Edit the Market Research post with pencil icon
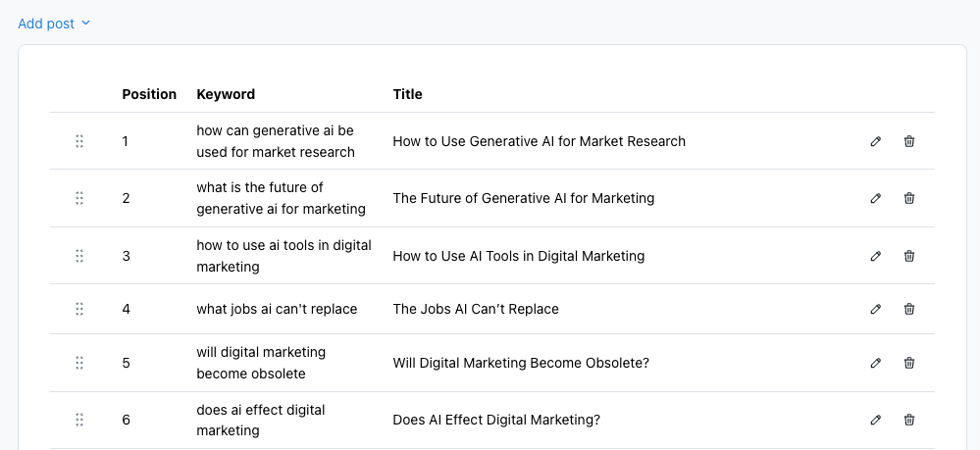Image resolution: width=980 pixels, height=450 pixels. tap(876, 141)
